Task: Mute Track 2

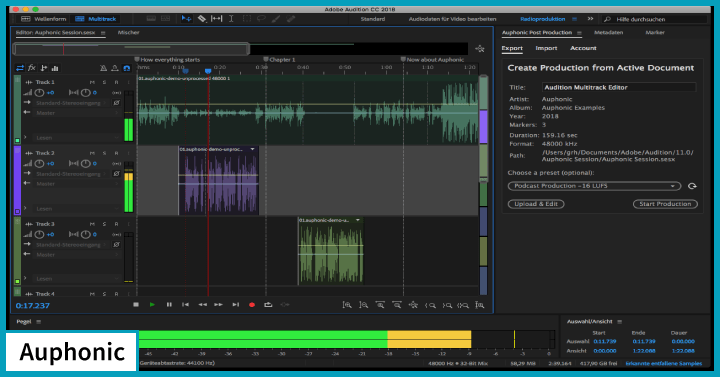Action: click(92, 153)
